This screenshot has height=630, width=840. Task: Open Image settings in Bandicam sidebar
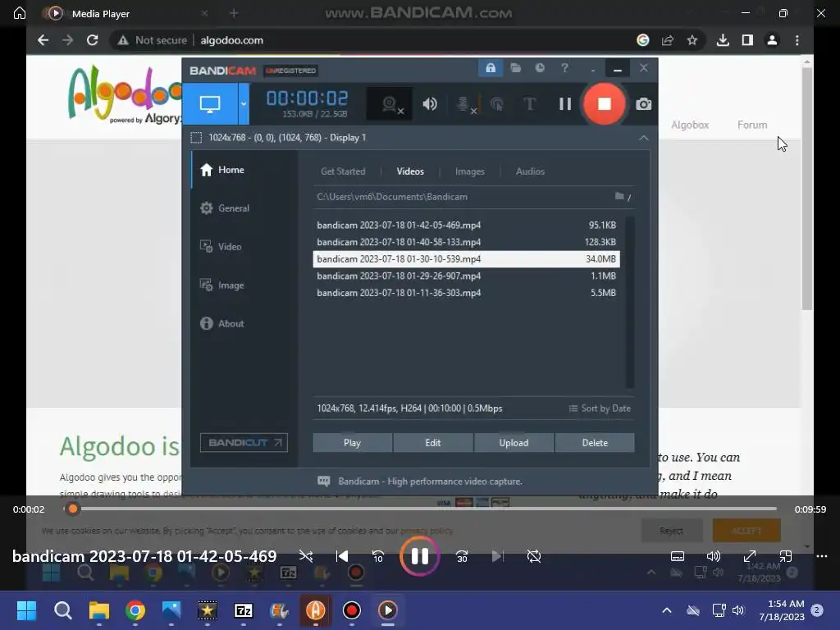pos(221,285)
